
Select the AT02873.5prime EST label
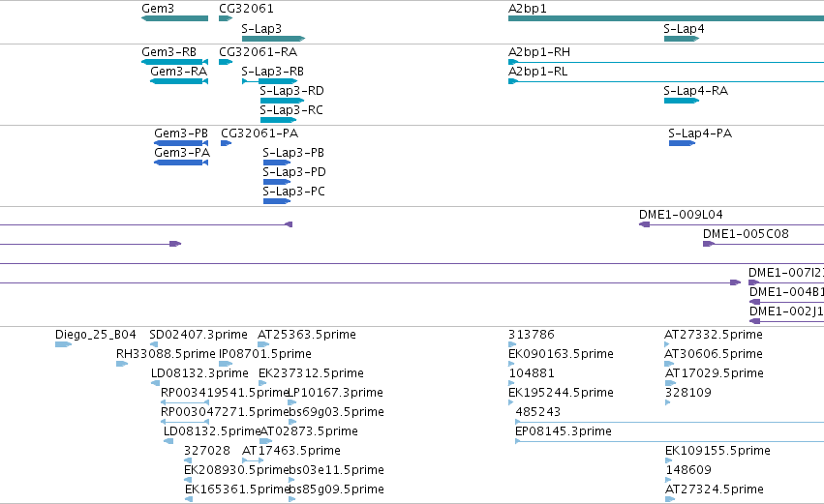309,431
